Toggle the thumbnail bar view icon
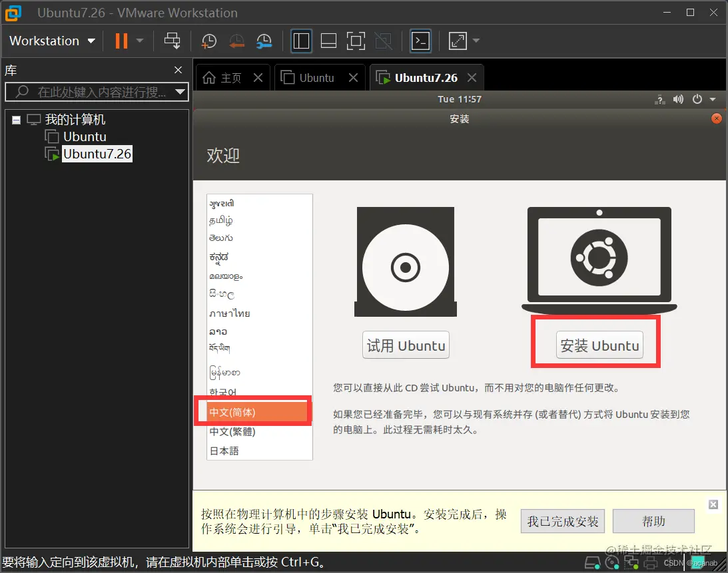The height and width of the screenshot is (573, 728). pyautogui.click(x=328, y=41)
